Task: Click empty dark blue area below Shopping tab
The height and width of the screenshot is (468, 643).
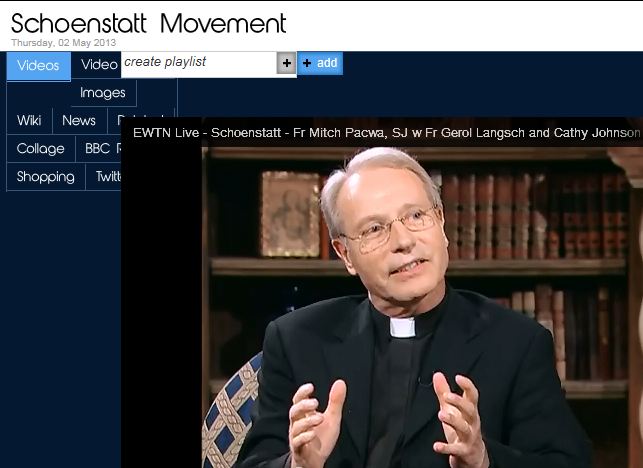Action: 62,328
